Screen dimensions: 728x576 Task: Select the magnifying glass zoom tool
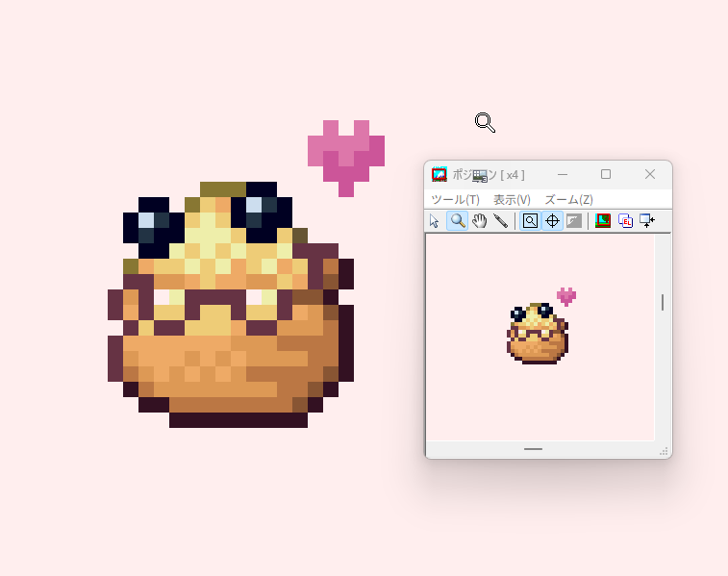(x=458, y=221)
